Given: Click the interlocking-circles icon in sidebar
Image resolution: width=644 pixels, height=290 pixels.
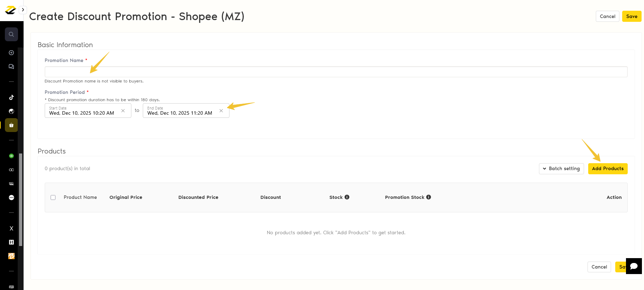Looking at the screenshot, I should [11, 170].
